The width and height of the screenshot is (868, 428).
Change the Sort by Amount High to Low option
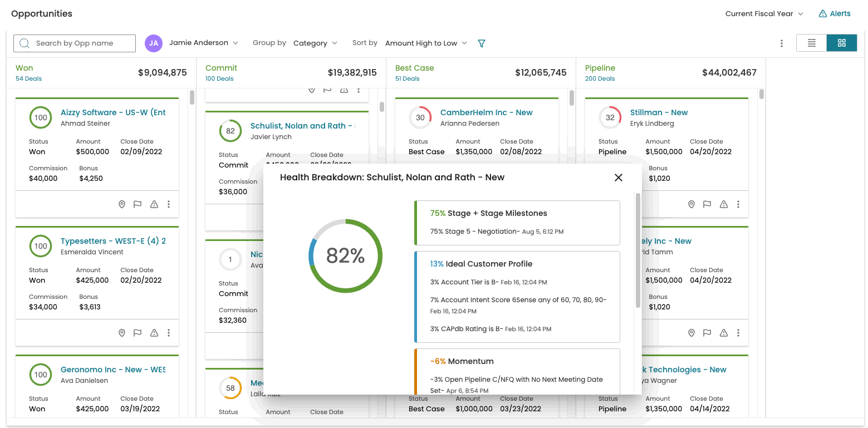(426, 43)
